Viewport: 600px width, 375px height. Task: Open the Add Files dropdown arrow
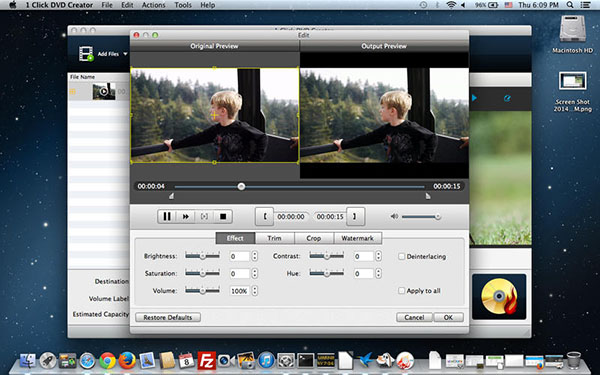coord(125,54)
